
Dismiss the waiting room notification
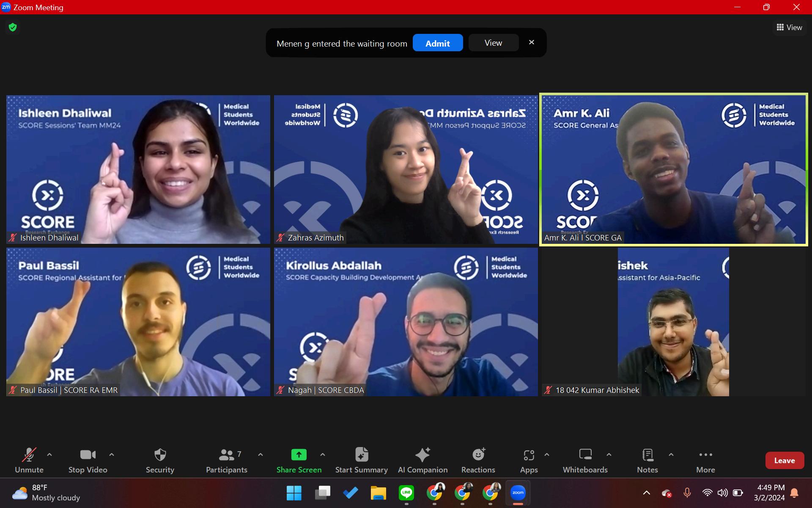[532, 42]
